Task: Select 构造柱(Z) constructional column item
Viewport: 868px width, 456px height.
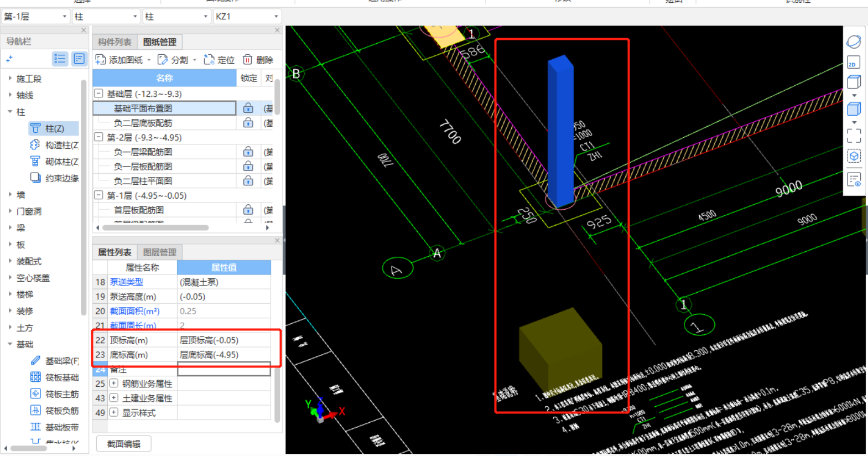Action: [54, 145]
